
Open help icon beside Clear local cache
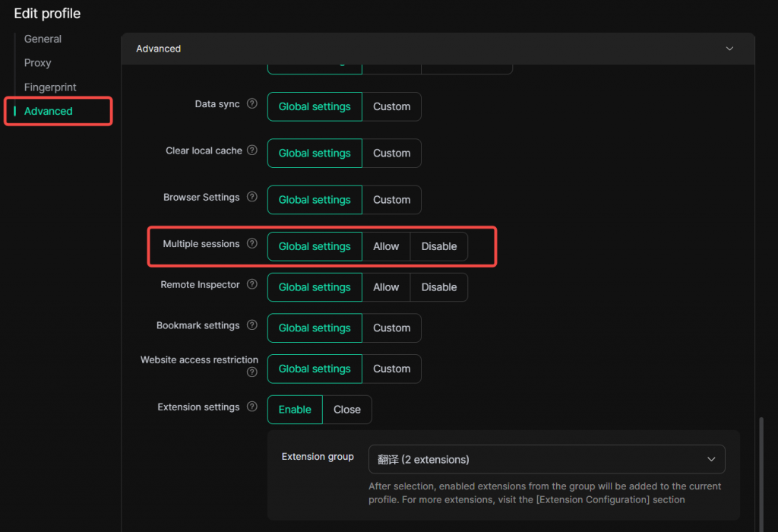(x=252, y=150)
